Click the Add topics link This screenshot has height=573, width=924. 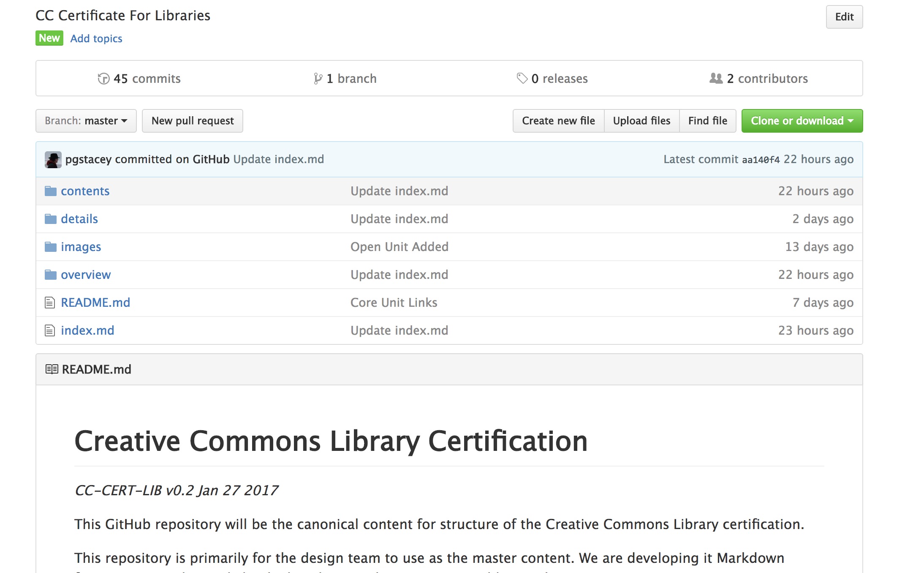[96, 38]
